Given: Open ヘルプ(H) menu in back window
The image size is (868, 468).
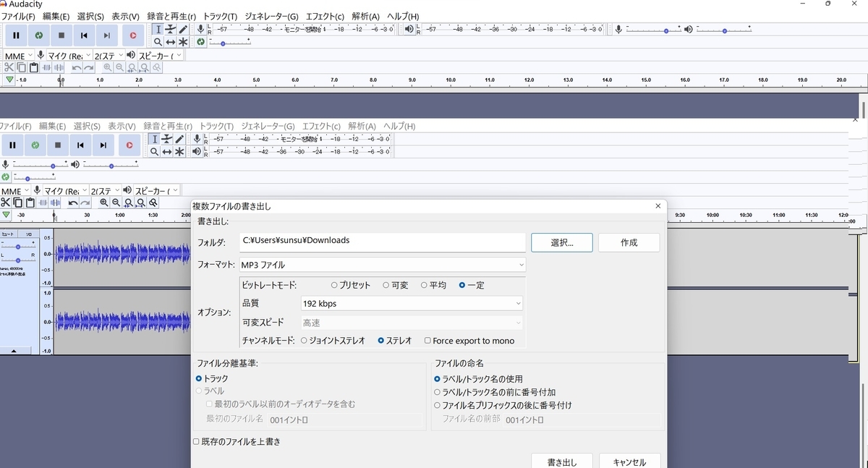Looking at the screenshot, I should (x=403, y=16).
